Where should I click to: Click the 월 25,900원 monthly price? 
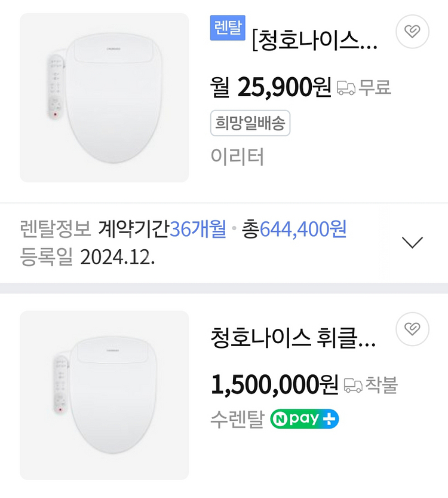point(271,88)
